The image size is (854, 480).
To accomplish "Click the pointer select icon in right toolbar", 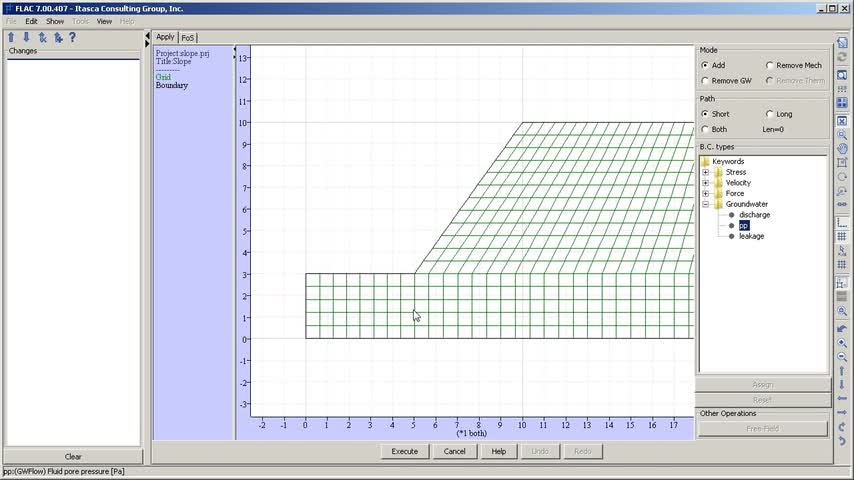I will tap(842, 251).
